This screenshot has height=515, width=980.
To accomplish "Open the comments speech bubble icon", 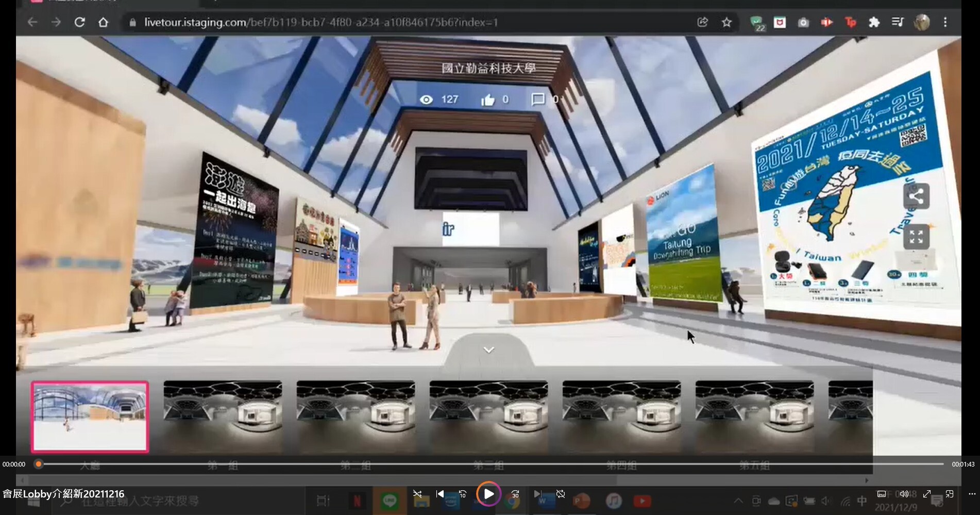I will tap(538, 99).
